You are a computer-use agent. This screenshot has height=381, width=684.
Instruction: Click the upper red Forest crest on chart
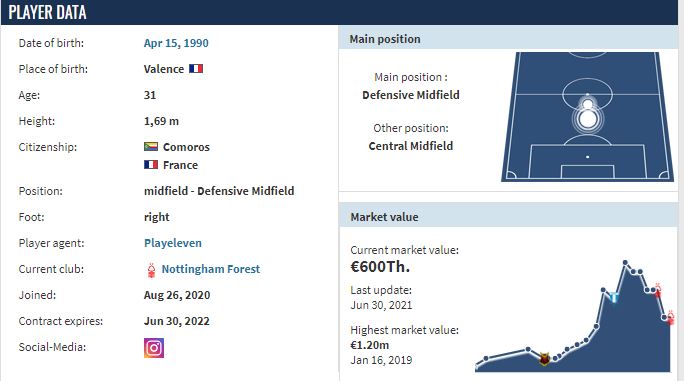658,290
